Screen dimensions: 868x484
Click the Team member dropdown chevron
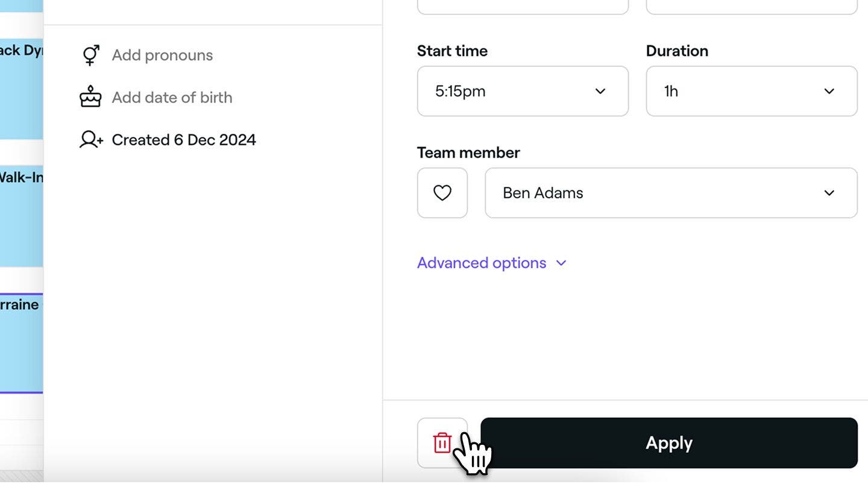point(829,193)
